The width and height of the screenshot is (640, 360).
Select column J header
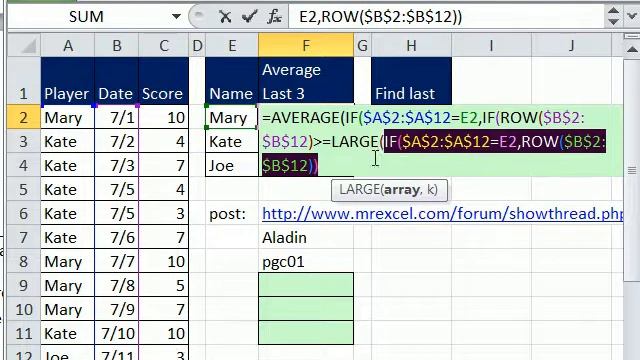coord(571,46)
